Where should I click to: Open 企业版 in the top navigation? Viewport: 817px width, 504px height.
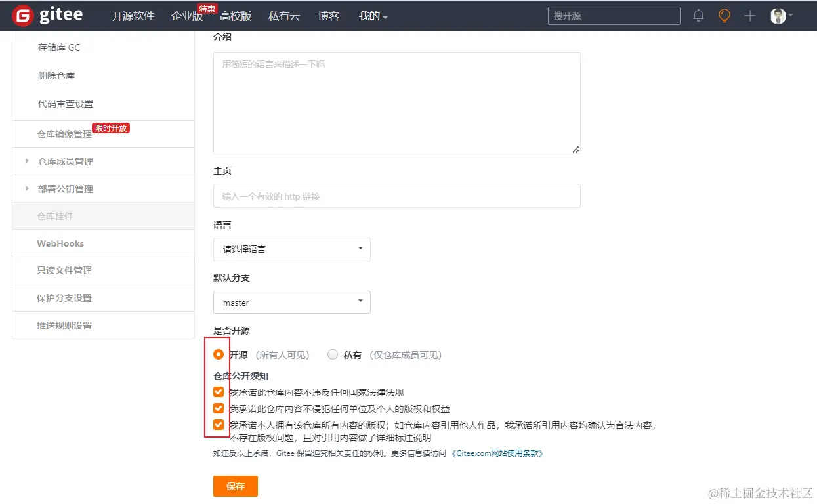tap(187, 16)
